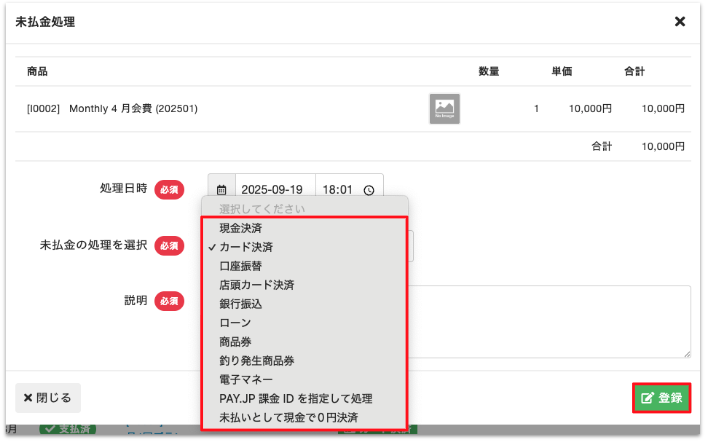This screenshot has width=708, height=444.
Task: Choose PAY.JP 課金 ID を指定して処理
Action: [x=295, y=398]
